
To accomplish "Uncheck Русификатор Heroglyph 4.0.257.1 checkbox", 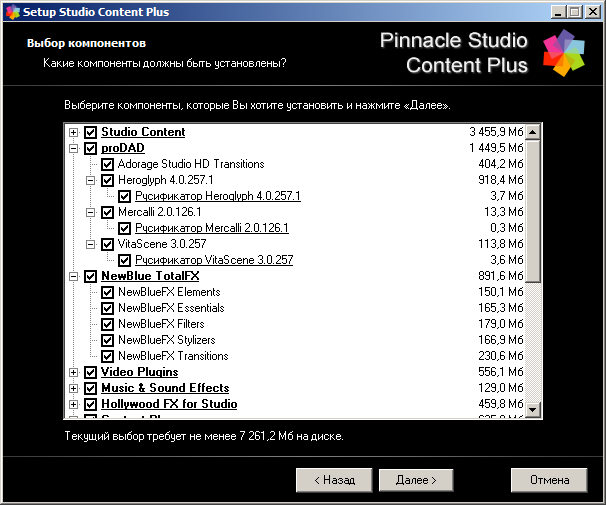I will coord(124,196).
